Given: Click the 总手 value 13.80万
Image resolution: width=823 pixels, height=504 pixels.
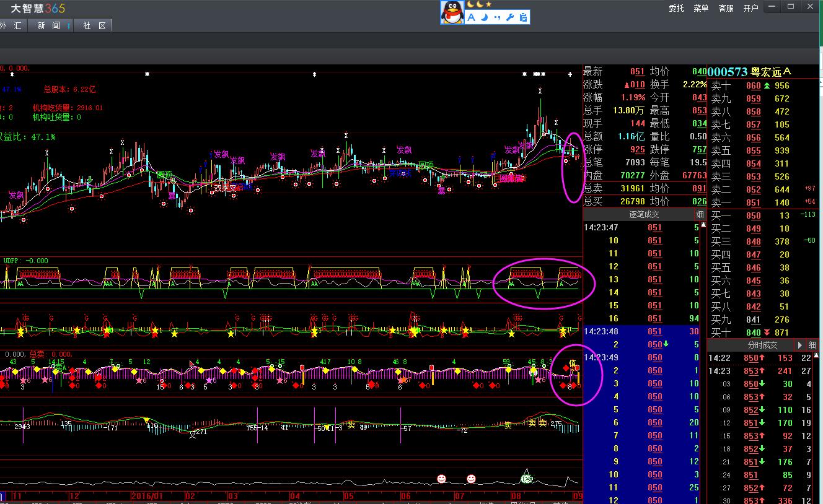Looking at the screenshot, I should point(628,111).
